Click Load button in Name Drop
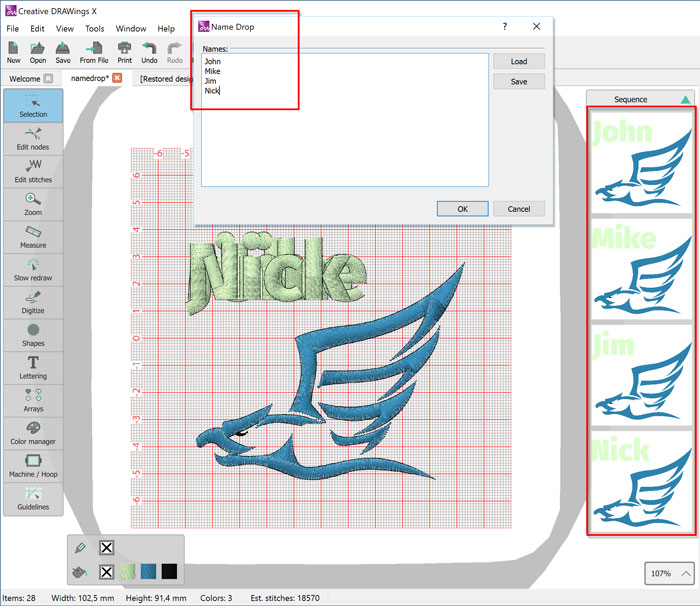This screenshot has width=700, height=606. [518, 62]
